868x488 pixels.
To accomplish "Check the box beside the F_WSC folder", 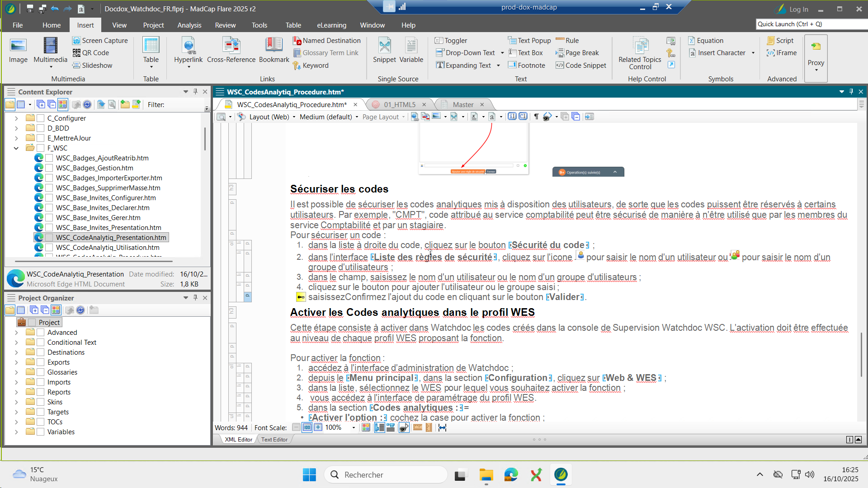I will (41, 148).
